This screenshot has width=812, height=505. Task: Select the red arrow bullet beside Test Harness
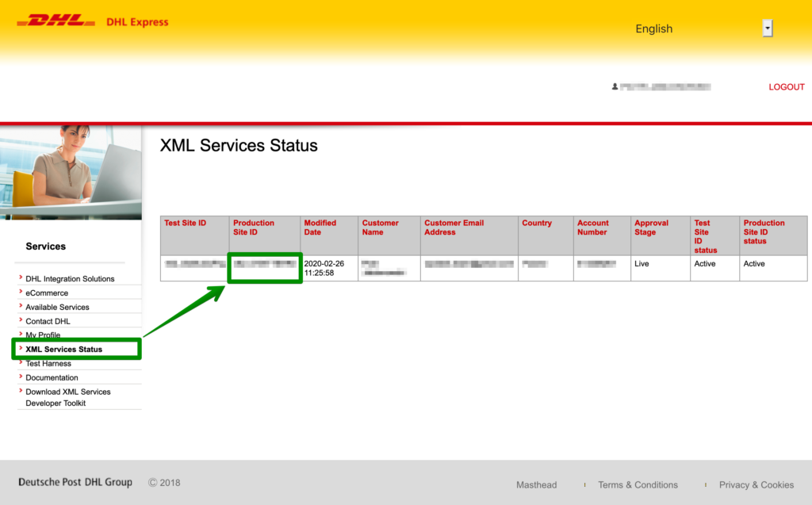point(19,363)
